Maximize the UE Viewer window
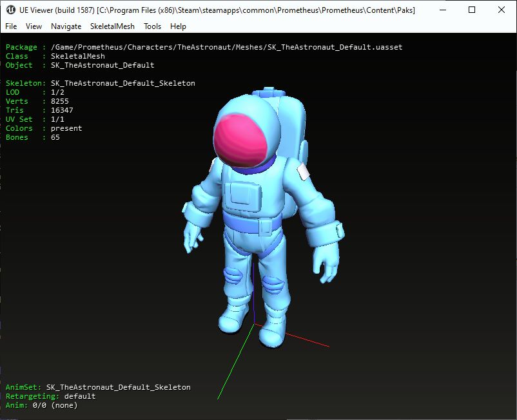 pos(471,10)
